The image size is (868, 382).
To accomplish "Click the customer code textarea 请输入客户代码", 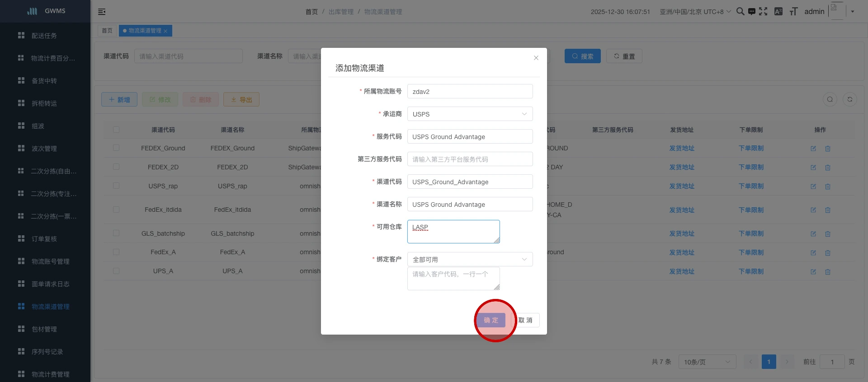I will pos(453,279).
